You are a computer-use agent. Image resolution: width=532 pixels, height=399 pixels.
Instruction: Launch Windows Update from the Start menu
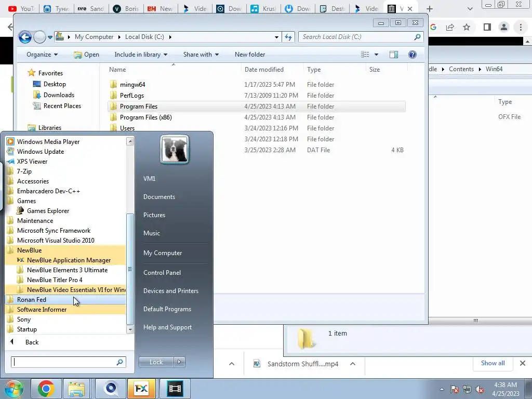pos(41,151)
